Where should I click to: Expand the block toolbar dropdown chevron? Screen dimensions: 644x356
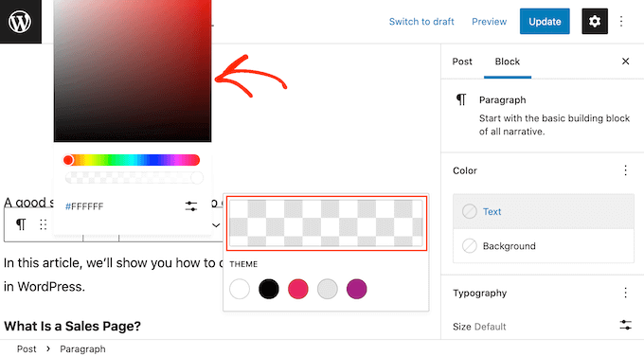[216, 225]
